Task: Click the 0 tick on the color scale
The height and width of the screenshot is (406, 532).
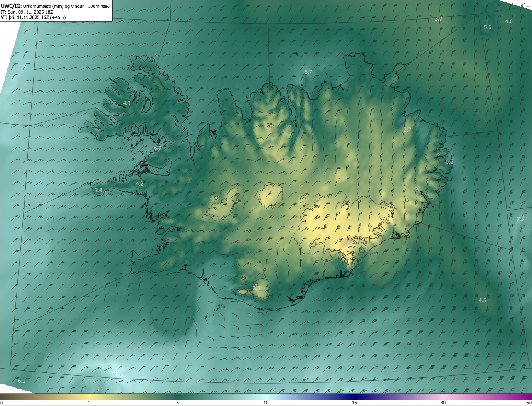Action: (x=2, y=403)
